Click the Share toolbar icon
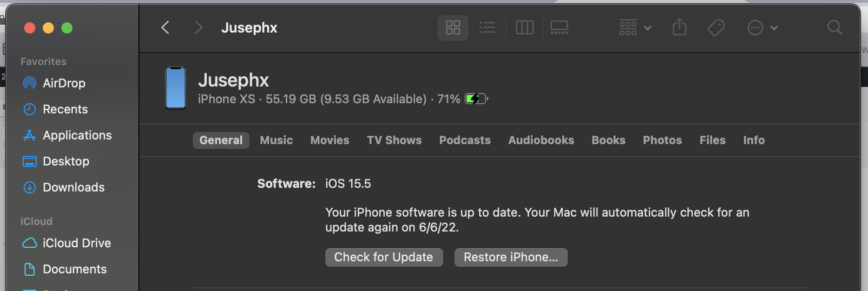The height and width of the screenshot is (291, 868). [679, 27]
